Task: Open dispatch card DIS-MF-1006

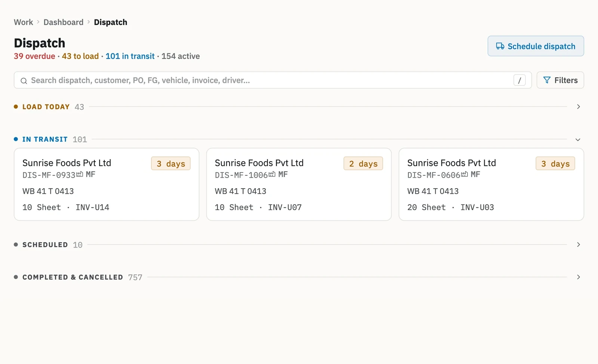Action: (299, 184)
